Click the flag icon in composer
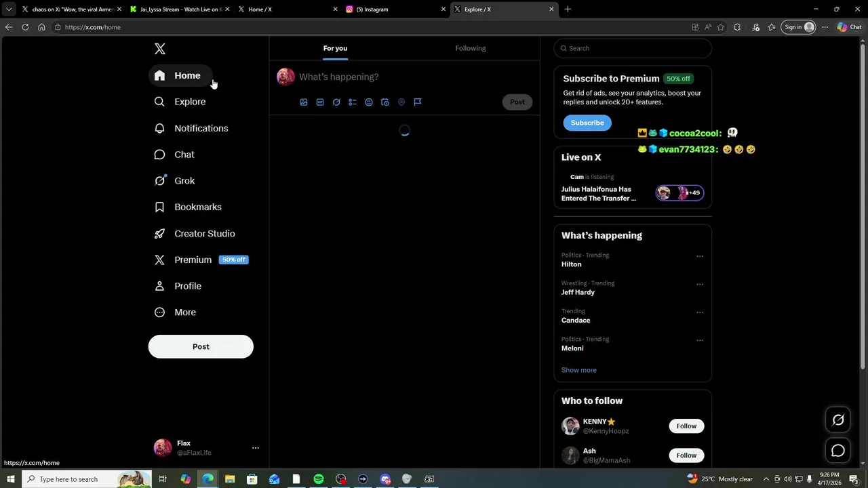This screenshot has width=868, height=488. [x=418, y=102]
